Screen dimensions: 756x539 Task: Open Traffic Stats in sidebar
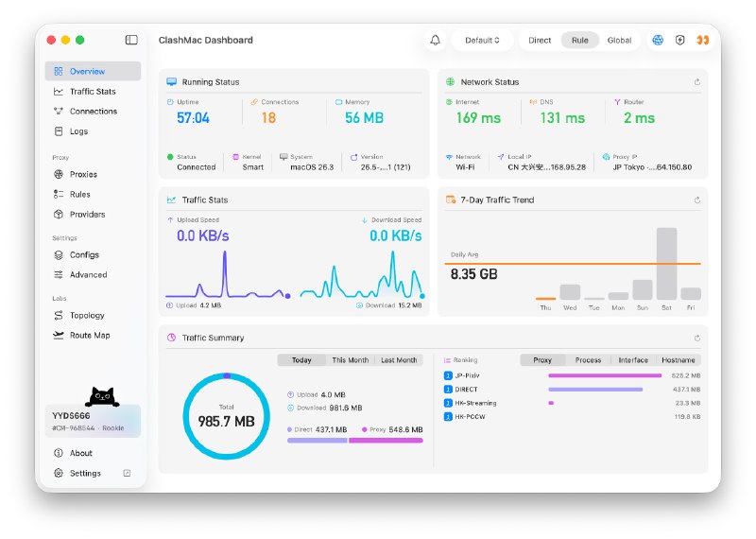point(93,92)
